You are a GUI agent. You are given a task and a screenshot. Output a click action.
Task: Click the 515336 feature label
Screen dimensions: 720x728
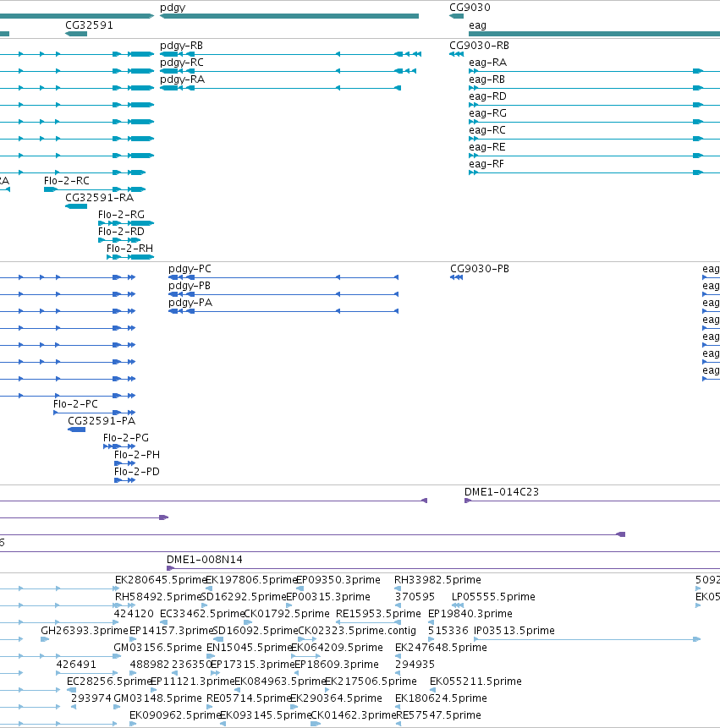click(448, 631)
